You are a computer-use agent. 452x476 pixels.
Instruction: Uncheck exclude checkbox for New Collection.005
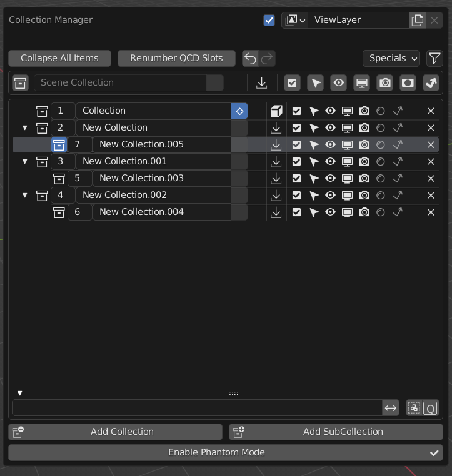click(x=296, y=144)
